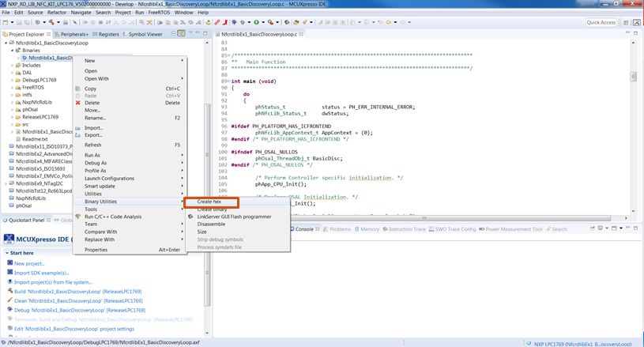Click the editor vertical scrollbar thumb

point(632,77)
